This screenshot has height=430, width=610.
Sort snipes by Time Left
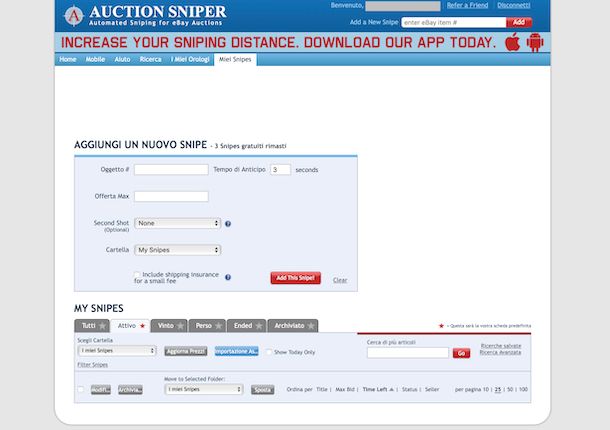tap(375, 390)
